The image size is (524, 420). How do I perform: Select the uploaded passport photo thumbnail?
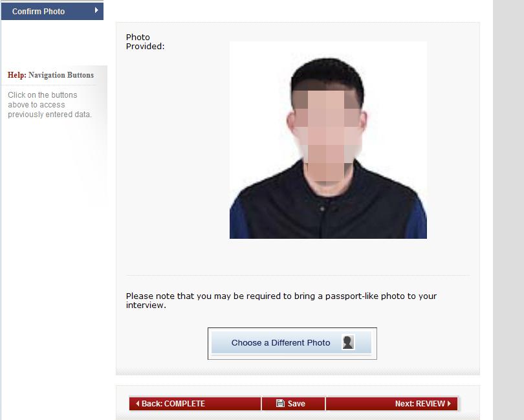pyautogui.click(x=328, y=140)
